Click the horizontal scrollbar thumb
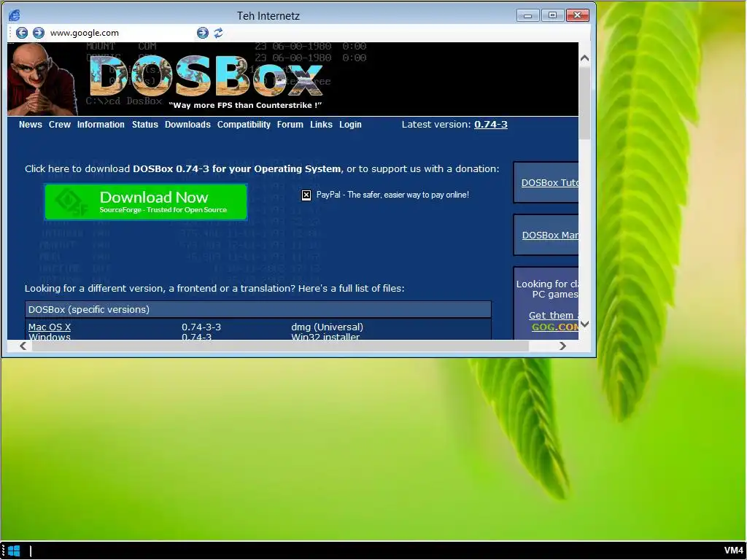747x560 pixels. (x=280, y=346)
